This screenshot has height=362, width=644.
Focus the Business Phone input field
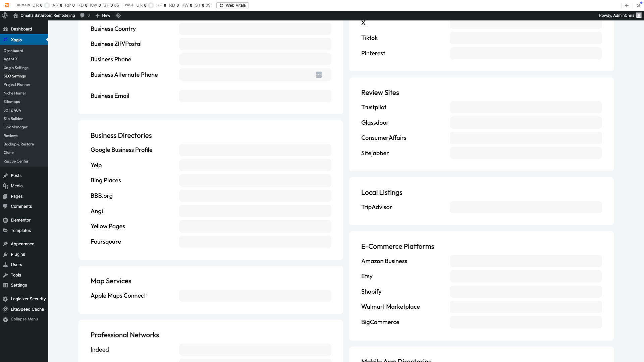pos(255,59)
